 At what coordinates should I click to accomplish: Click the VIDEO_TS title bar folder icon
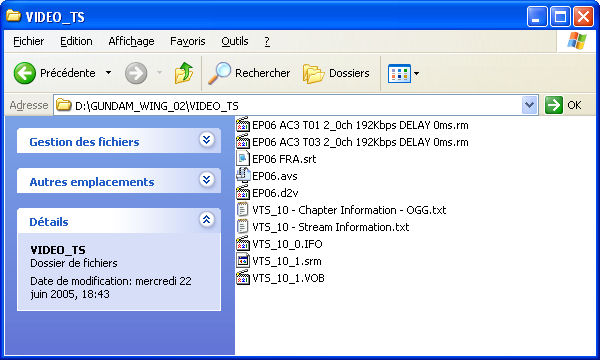click(13, 16)
